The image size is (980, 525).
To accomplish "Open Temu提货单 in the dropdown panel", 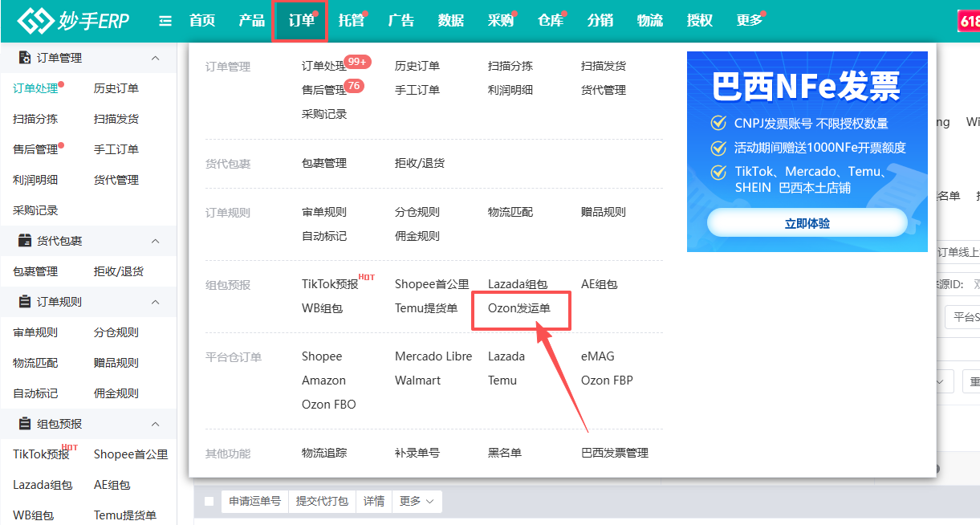I will (426, 308).
